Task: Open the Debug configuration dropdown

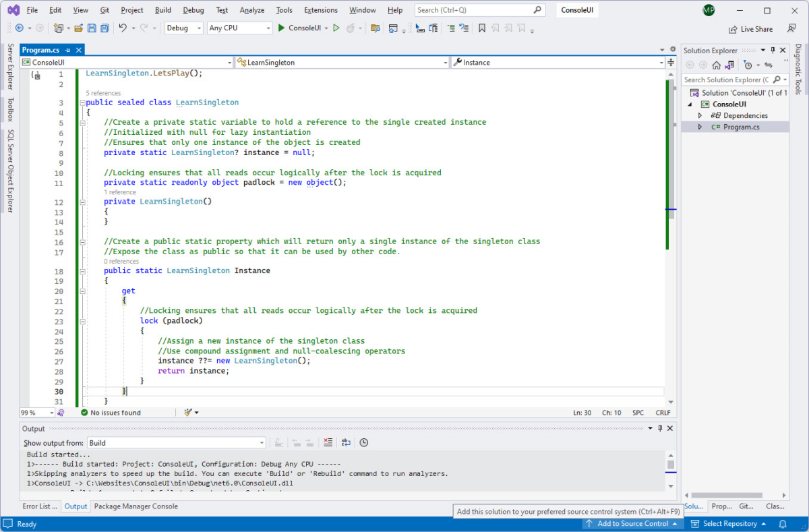Action: coord(184,28)
